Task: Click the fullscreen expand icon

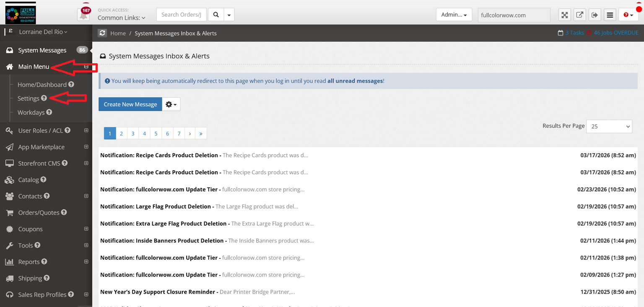Action: (565, 15)
